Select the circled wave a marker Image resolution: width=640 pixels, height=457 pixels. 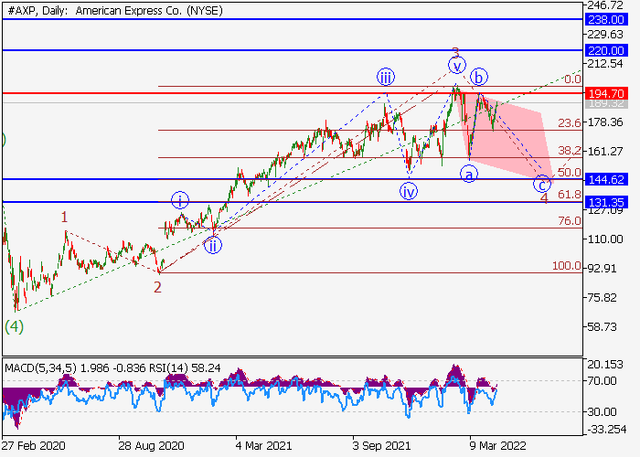[x=468, y=174]
